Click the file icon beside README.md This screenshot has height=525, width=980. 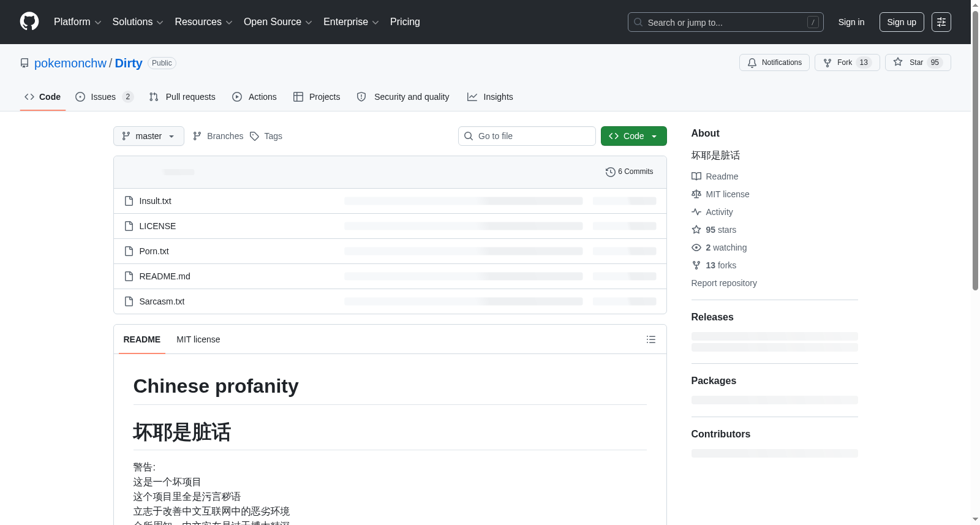click(129, 276)
